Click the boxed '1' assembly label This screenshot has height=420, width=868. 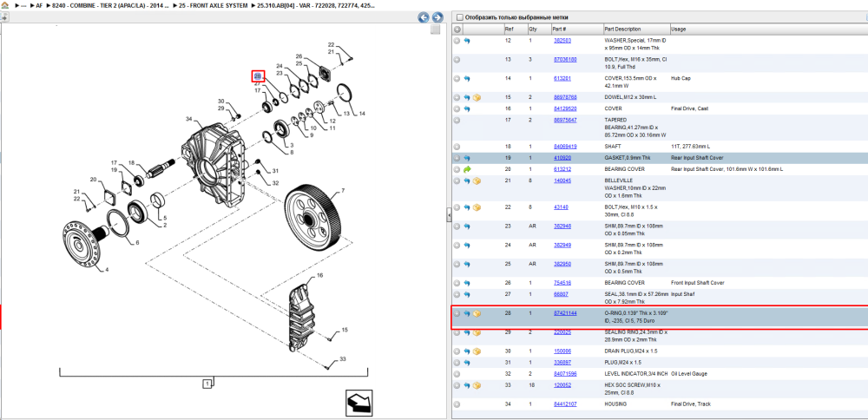(206, 383)
